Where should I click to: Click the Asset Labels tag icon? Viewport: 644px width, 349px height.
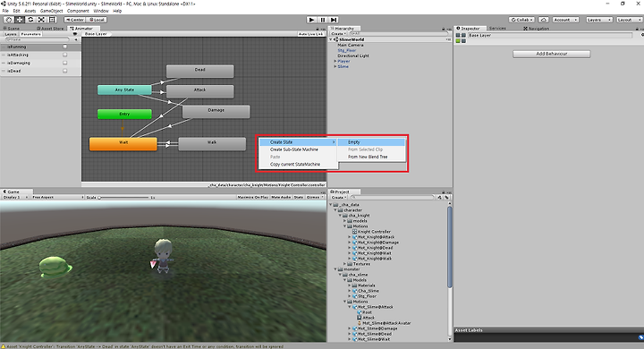coord(640,337)
